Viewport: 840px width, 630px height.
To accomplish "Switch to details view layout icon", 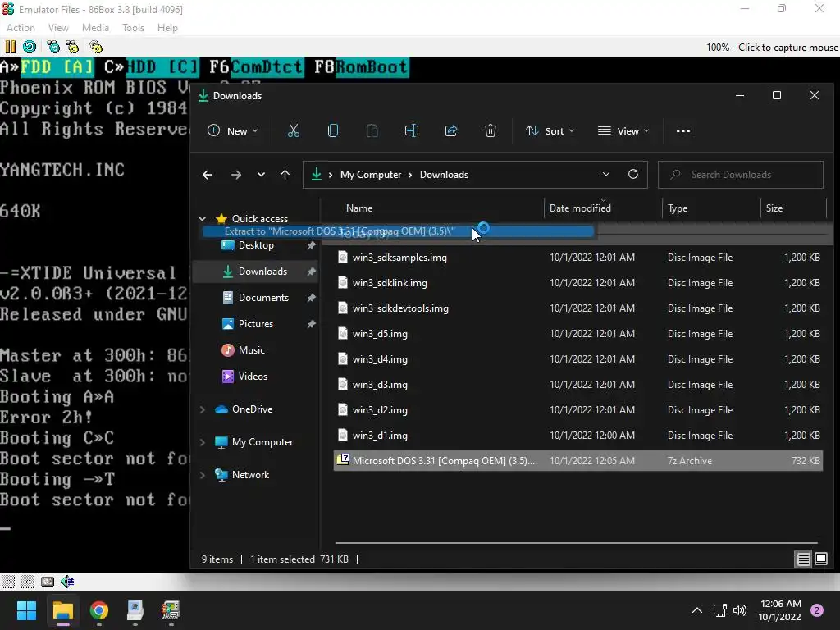I will click(804, 559).
